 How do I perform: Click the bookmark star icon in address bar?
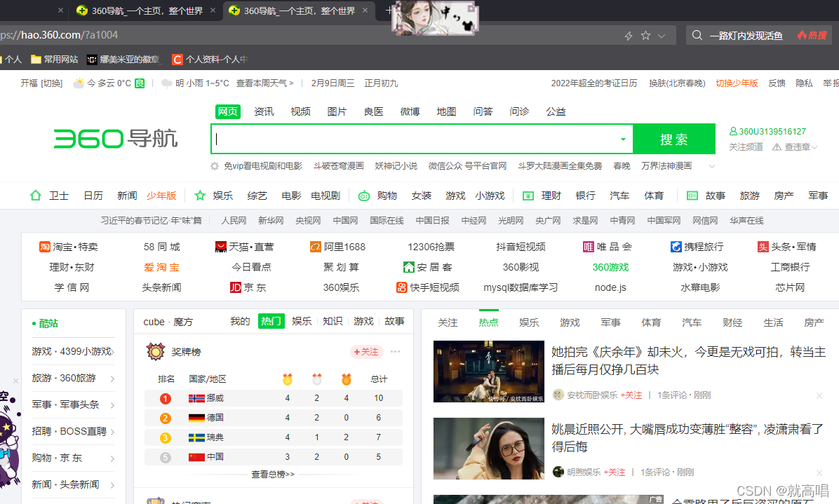point(645,35)
